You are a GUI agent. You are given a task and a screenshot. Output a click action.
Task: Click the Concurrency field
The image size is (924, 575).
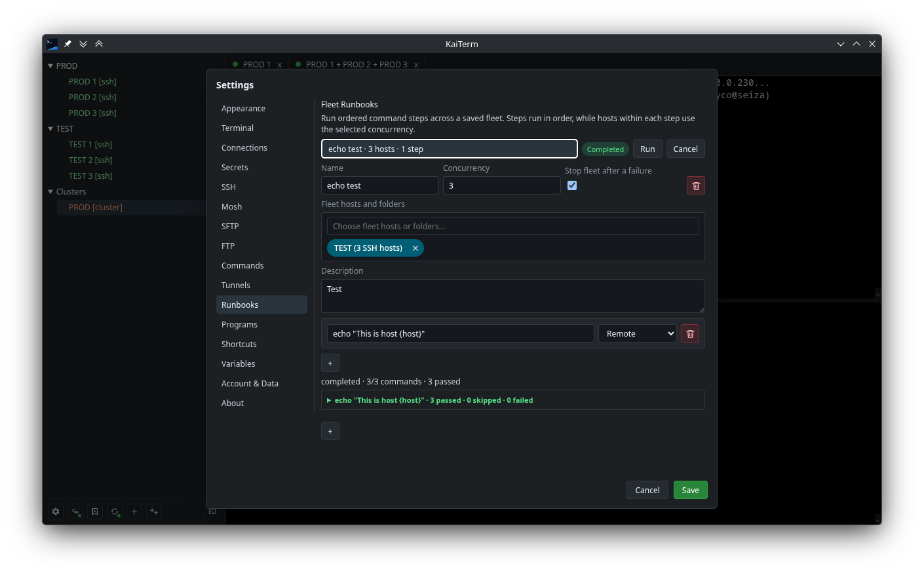502,186
